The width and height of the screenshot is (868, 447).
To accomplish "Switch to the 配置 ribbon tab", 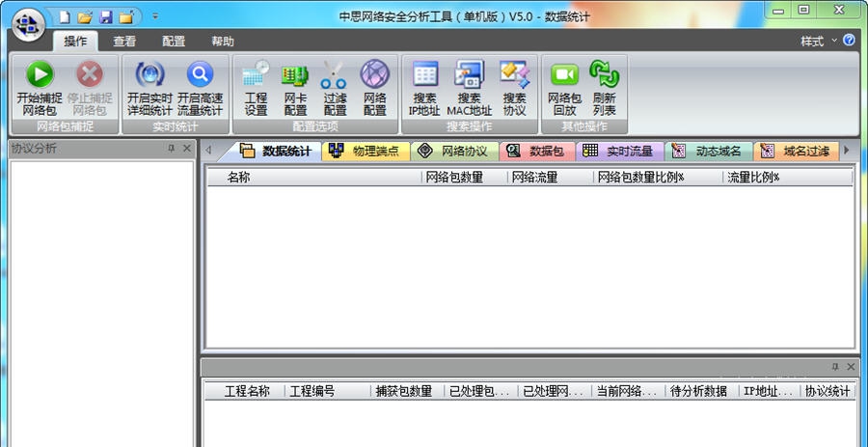I will pos(174,42).
